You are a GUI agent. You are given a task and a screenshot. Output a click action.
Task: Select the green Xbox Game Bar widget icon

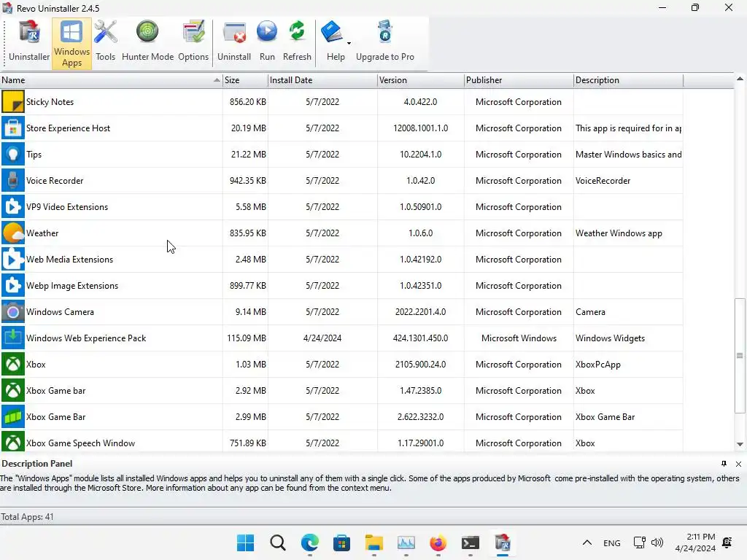[13, 416]
